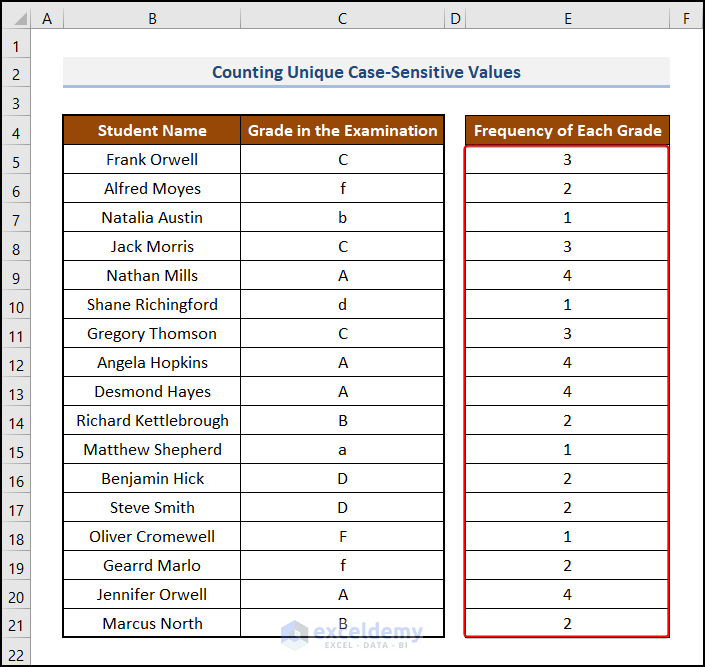This screenshot has height=667, width=705.
Task: Click grade 'a' for Matthew Shepherd
Action: point(342,450)
